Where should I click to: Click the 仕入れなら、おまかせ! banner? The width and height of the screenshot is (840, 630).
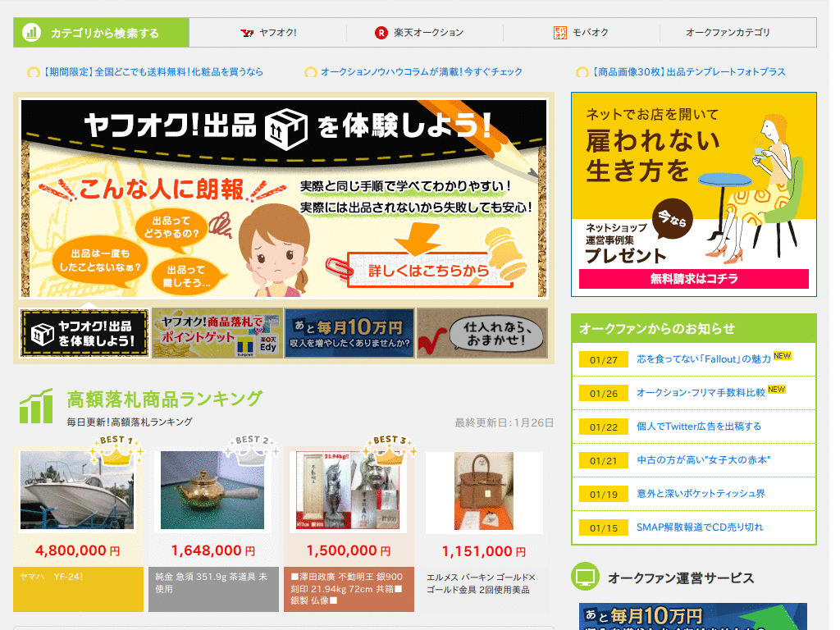coord(482,332)
